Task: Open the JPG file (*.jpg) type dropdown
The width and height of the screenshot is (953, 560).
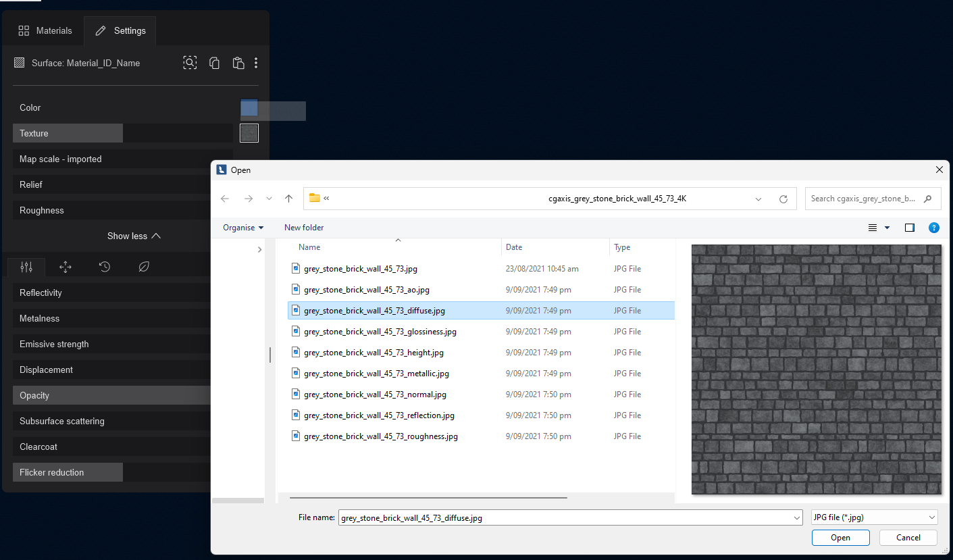Action: [874, 517]
